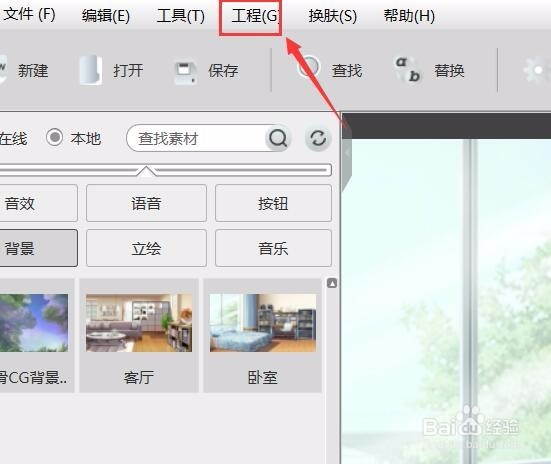Select the 音乐 category button
Image resolution: width=551 pixels, height=464 pixels.
click(x=273, y=248)
